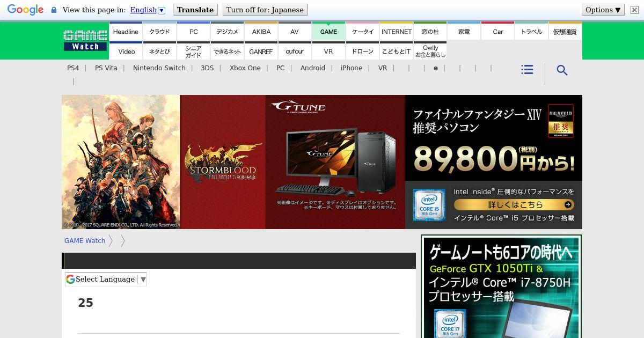Open the 仮想通貨 tab
The image size is (644, 338).
click(x=565, y=32)
